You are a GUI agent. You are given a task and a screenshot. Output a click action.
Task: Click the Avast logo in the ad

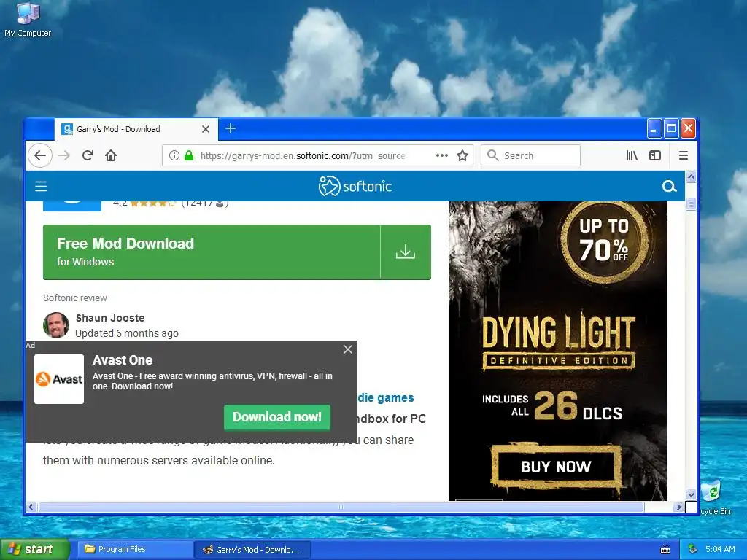[x=59, y=379]
